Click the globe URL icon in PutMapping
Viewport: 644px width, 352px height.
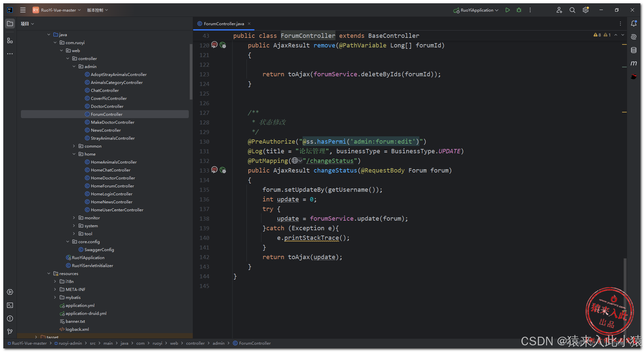[x=295, y=161]
